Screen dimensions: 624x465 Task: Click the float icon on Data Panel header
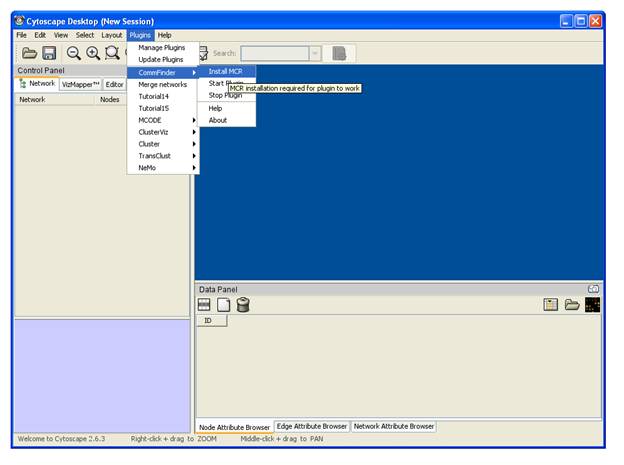click(x=593, y=289)
